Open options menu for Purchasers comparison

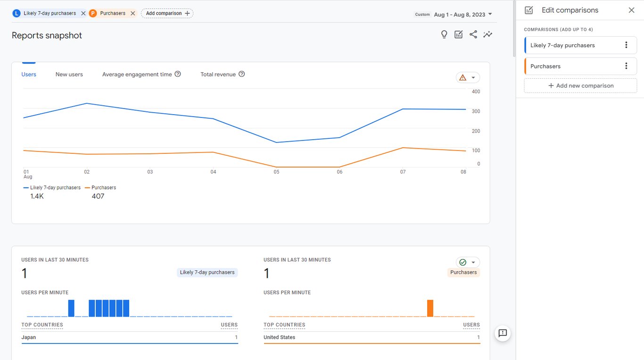(x=627, y=66)
